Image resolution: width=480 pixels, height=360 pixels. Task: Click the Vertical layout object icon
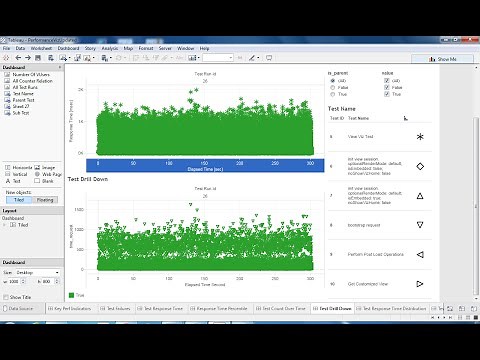8,174
